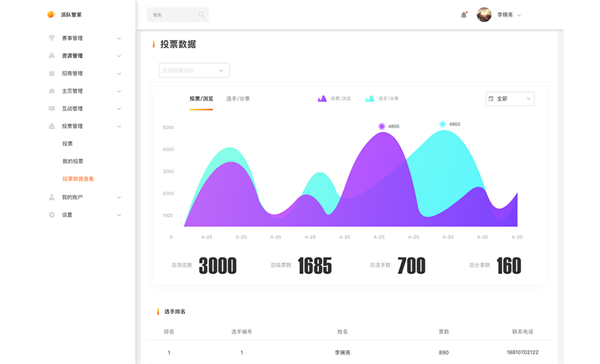The height and width of the screenshot is (364, 600).
Task: Open the 全部 date range dropdown
Action: tap(510, 99)
